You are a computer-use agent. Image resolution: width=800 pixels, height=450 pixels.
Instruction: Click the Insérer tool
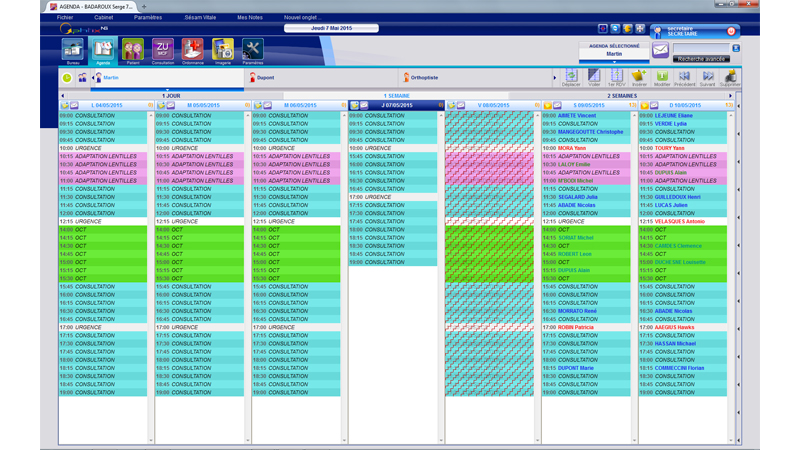[639, 78]
